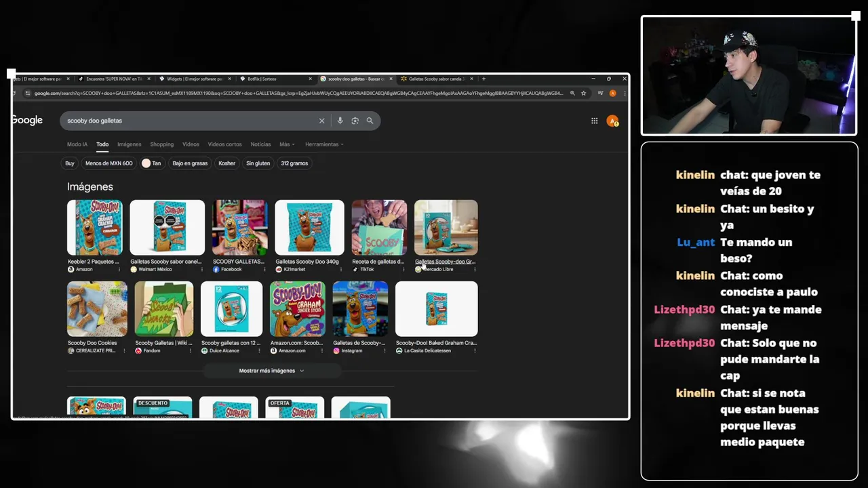This screenshot has height=488, width=868.
Task: Open the Chrome profile avatar in the toolbar
Action: (x=612, y=93)
